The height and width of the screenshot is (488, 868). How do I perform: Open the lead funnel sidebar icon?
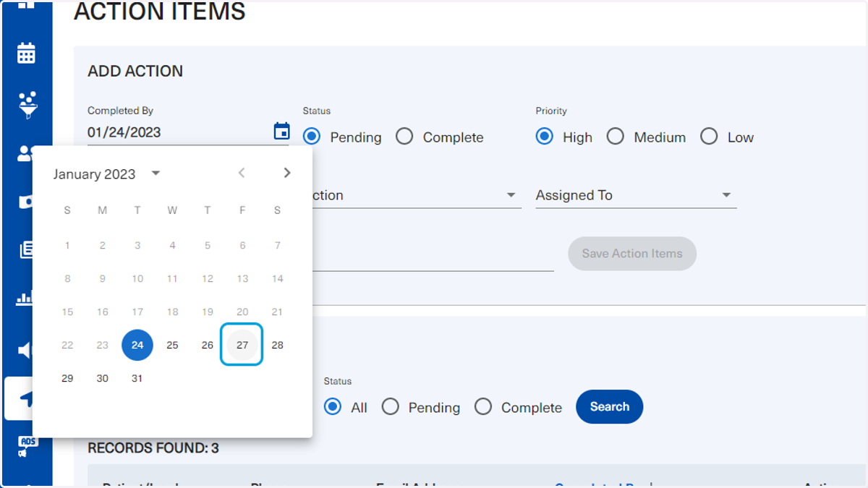tap(27, 105)
